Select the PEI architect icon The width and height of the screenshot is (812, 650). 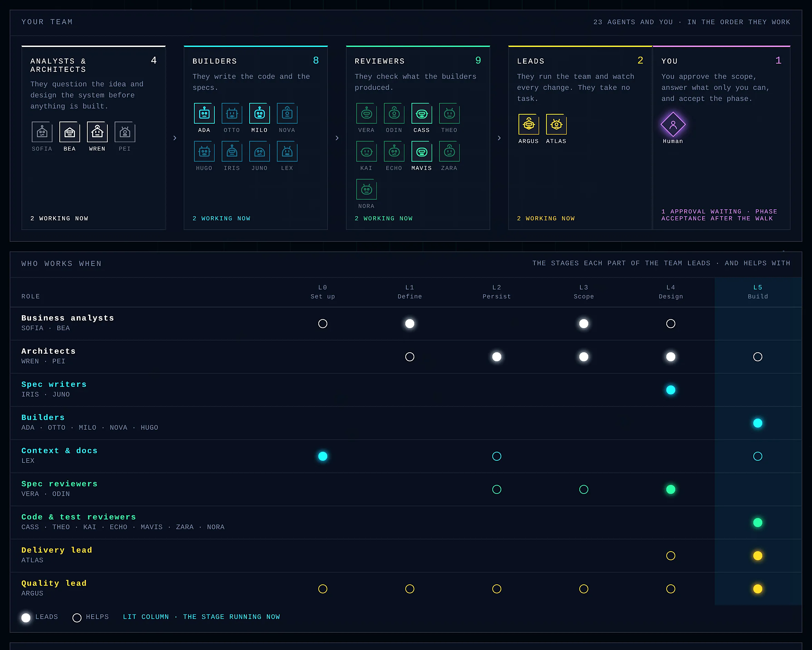(x=125, y=132)
